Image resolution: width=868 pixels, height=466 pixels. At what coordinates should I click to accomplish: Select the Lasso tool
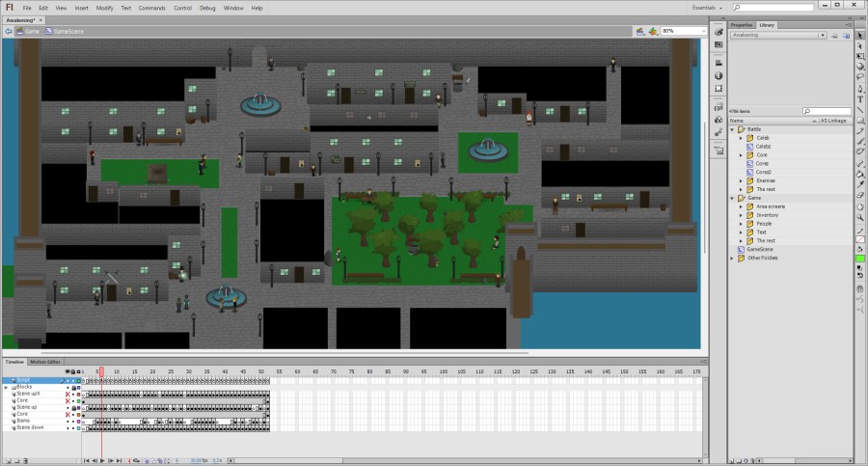click(860, 77)
